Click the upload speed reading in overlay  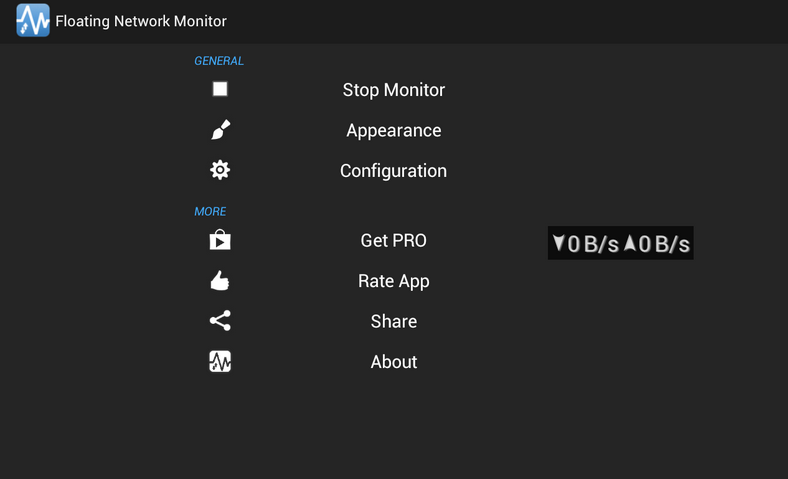(x=657, y=244)
